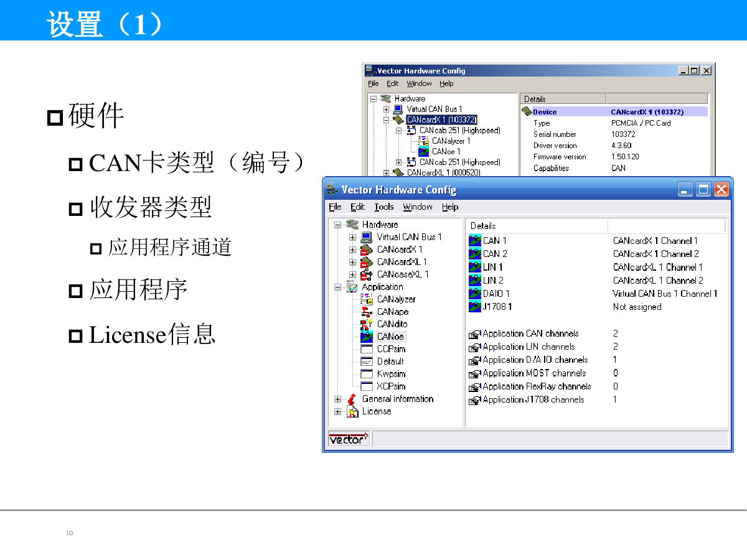Open the Window menu in front window
The image size is (747, 560).
418,207
